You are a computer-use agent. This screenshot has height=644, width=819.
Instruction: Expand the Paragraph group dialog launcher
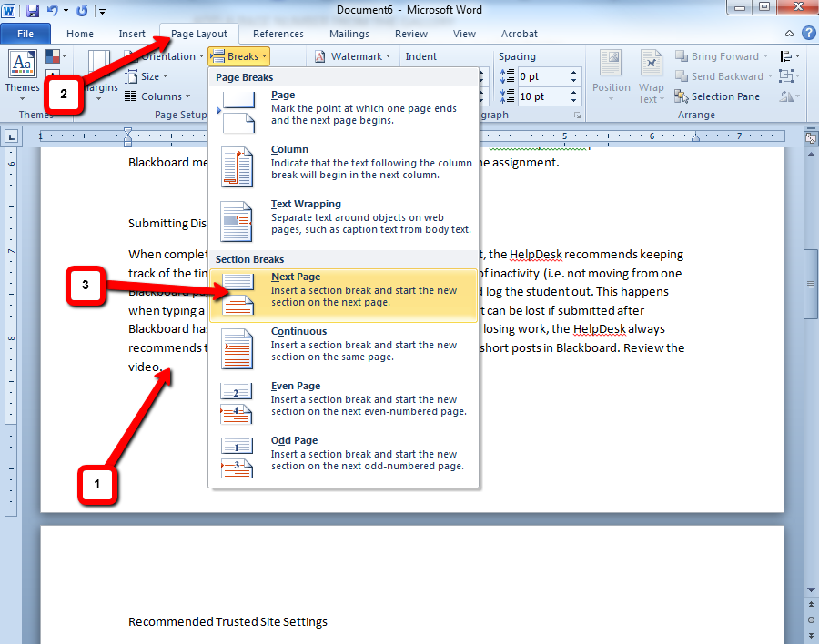click(x=577, y=115)
